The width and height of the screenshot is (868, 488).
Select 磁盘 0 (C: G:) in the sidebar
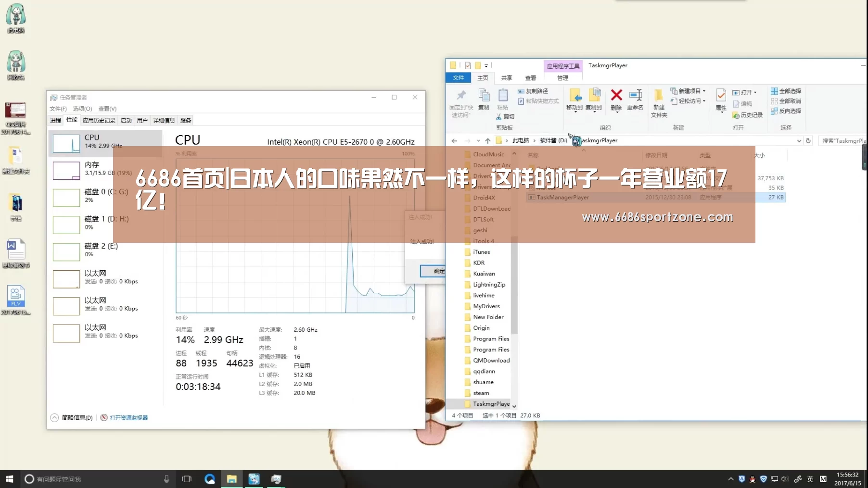point(105,197)
